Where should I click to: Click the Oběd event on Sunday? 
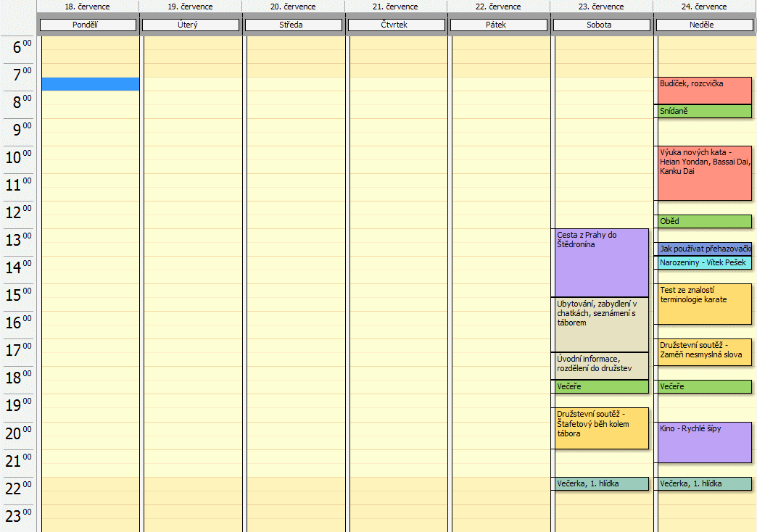click(x=703, y=222)
